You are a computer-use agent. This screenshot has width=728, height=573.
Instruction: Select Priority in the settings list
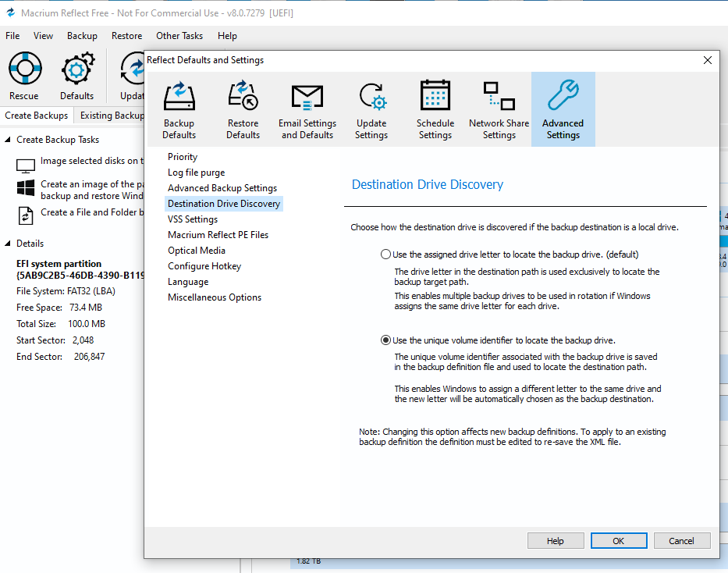(x=183, y=157)
